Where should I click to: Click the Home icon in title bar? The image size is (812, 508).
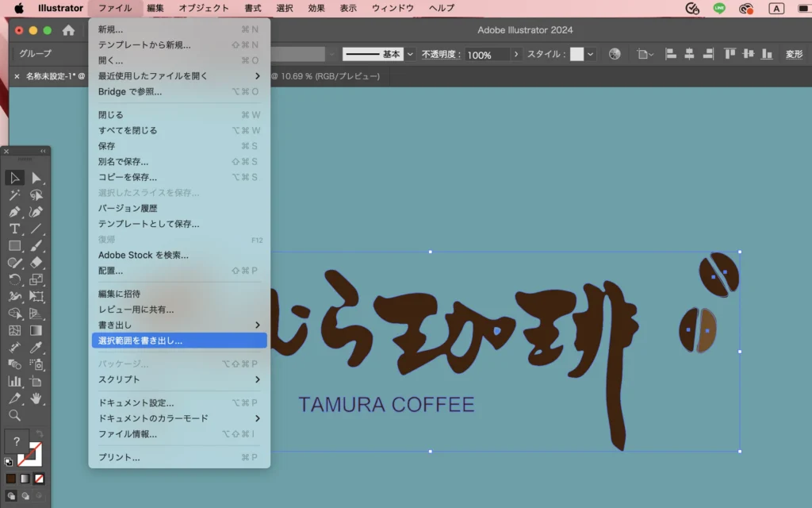pos(68,30)
